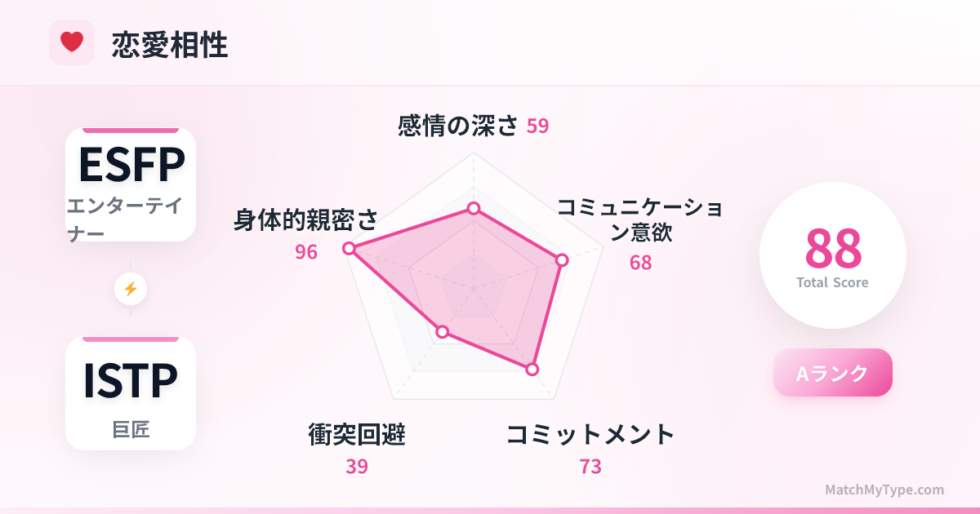The width and height of the screenshot is (980, 514).
Task: Click the radar point for 身体的親密さ
Action: click(349, 248)
